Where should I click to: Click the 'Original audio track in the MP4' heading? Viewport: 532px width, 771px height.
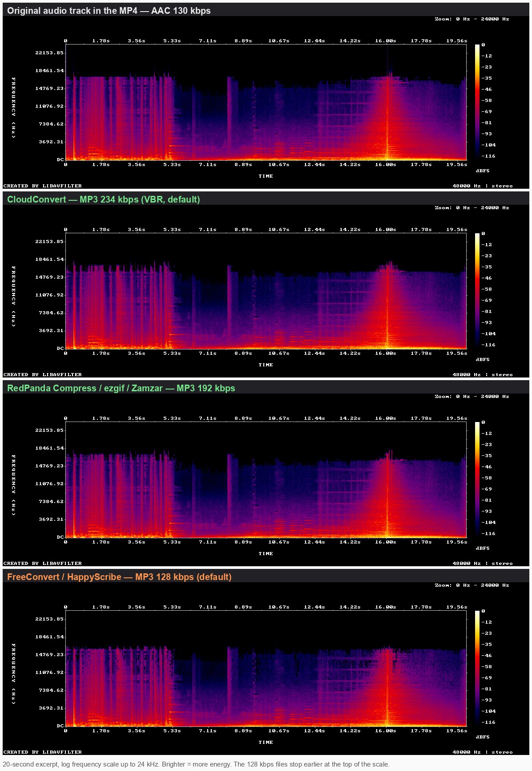point(109,11)
